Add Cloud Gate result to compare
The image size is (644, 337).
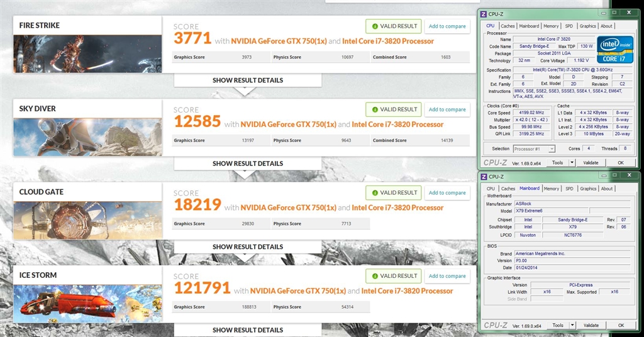[447, 193]
